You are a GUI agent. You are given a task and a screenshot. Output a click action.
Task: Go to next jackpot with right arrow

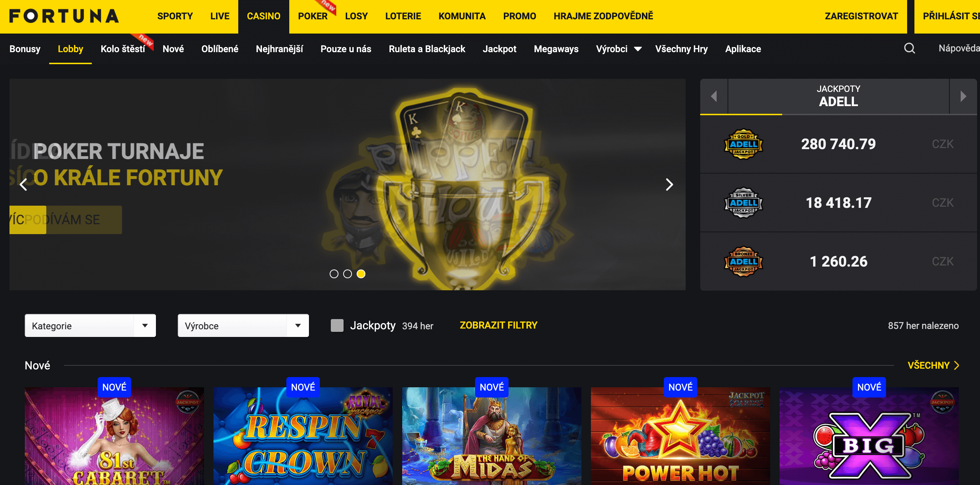pyautogui.click(x=963, y=96)
